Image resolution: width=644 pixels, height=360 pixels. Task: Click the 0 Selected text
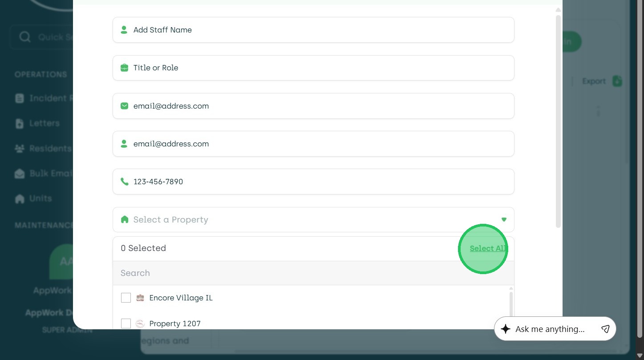click(x=143, y=248)
